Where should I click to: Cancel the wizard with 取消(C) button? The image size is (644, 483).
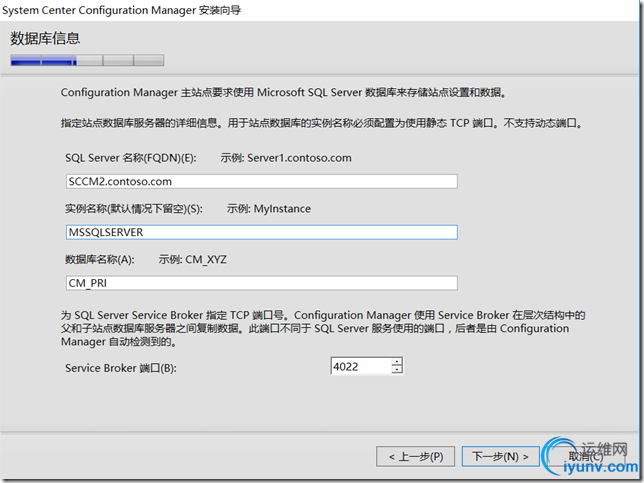585,456
